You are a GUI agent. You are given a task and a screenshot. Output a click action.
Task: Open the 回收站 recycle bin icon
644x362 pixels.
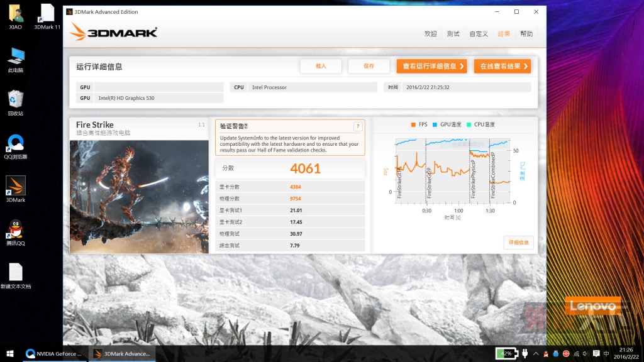(x=16, y=103)
